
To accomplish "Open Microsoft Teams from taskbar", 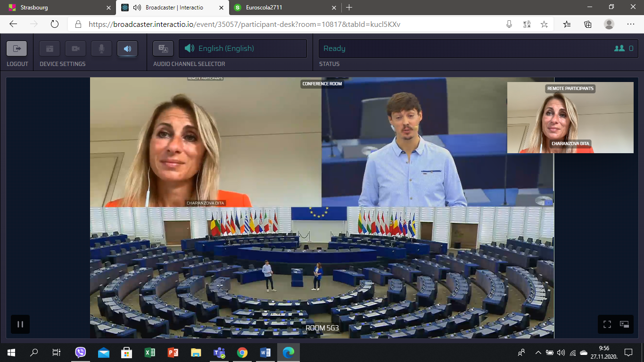I will (219, 353).
